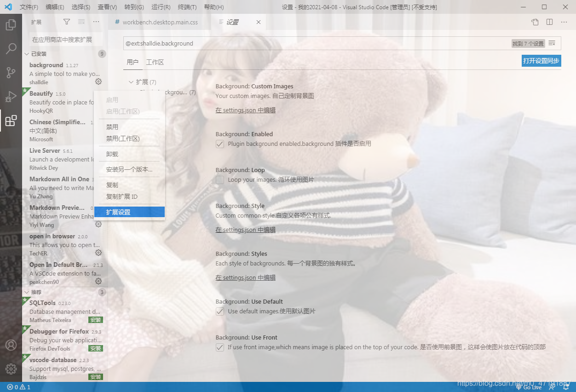The width and height of the screenshot is (576, 392).
Task: Click the gear for Open In Default Browser
Action: click(x=98, y=282)
